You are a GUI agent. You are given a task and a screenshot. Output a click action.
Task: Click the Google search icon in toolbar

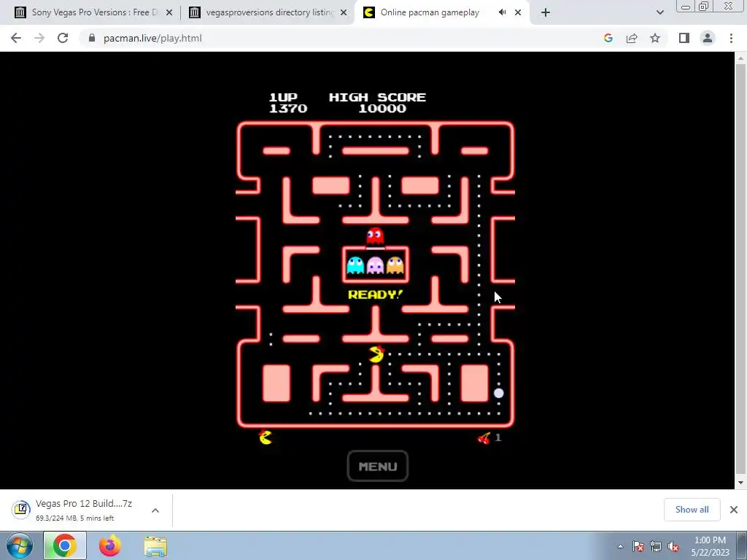608,38
